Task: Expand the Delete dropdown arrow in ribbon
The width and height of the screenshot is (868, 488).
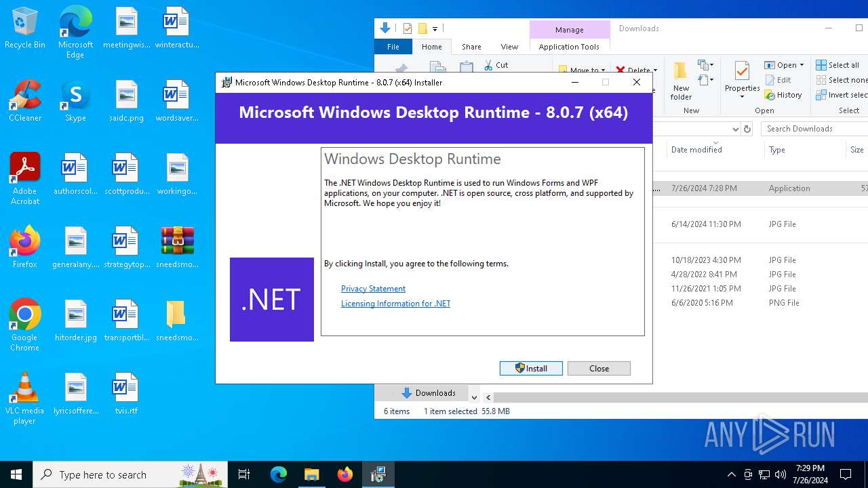Action: tap(655, 70)
